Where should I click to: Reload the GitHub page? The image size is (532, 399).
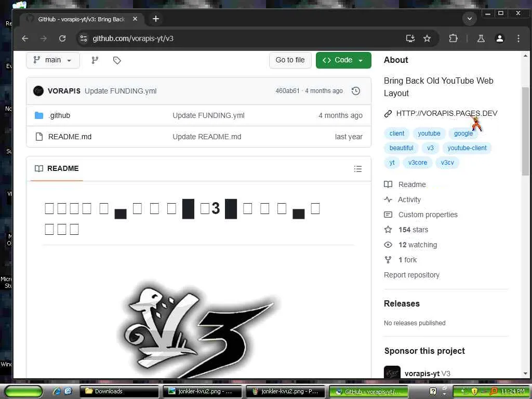(x=62, y=38)
